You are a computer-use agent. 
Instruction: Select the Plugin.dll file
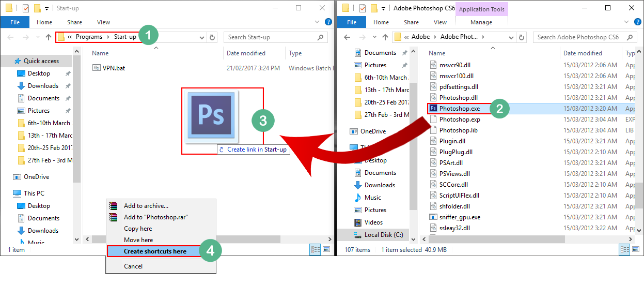[x=452, y=141]
